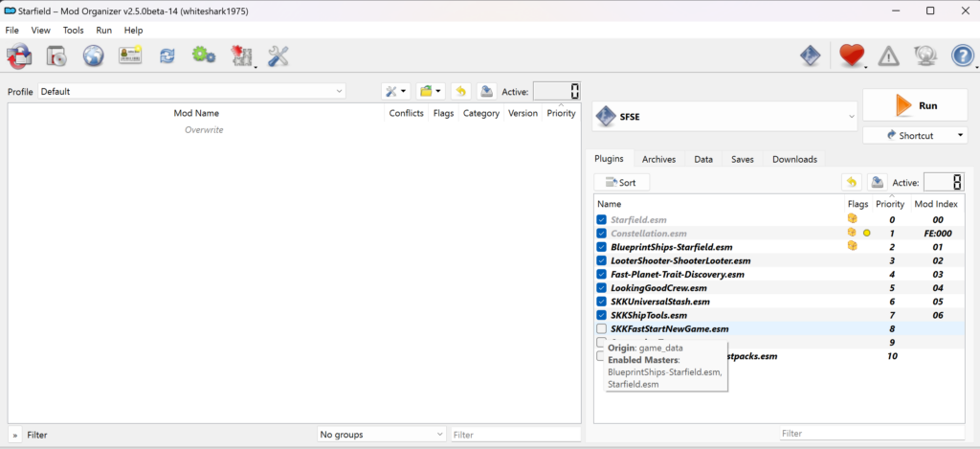Open the Run menu
Image resolution: width=980 pixels, height=449 pixels.
point(103,30)
